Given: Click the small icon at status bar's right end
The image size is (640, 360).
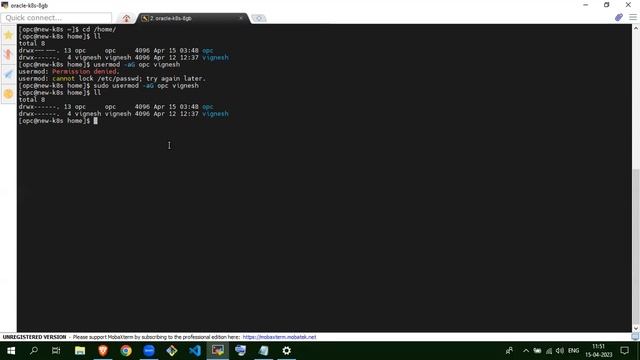Looking at the screenshot, I should 635,337.
